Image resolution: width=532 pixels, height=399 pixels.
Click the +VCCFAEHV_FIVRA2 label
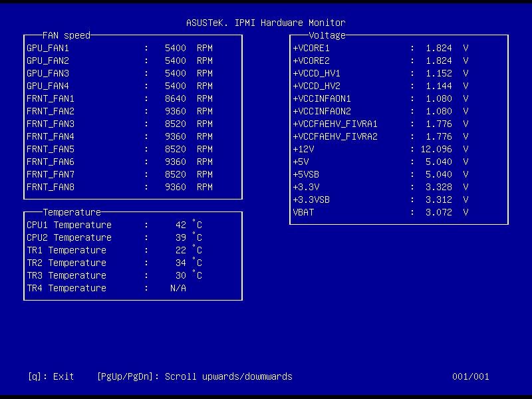click(x=335, y=136)
